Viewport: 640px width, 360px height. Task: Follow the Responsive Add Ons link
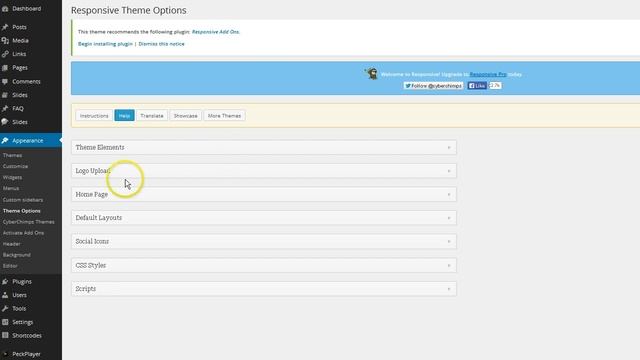tap(216, 32)
